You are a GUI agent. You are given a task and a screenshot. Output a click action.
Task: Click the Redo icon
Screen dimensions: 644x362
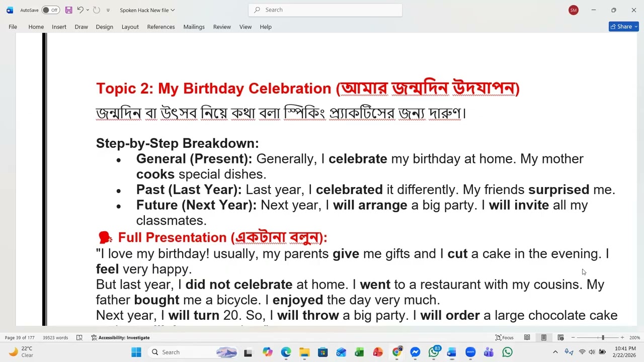coord(97,10)
